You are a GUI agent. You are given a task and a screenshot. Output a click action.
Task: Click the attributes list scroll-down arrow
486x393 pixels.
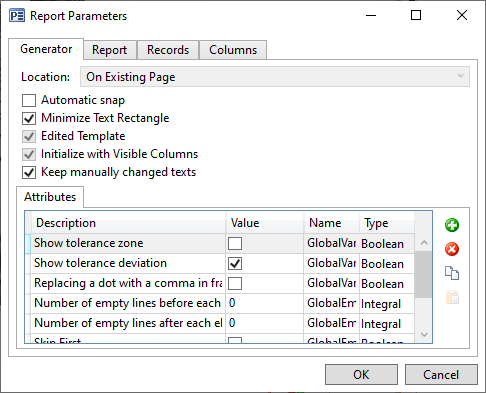point(424,334)
